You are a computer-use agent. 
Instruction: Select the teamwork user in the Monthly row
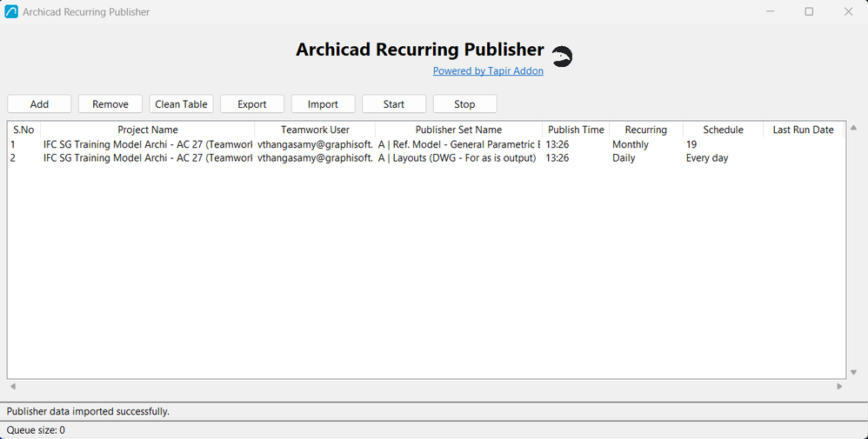pos(315,144)
